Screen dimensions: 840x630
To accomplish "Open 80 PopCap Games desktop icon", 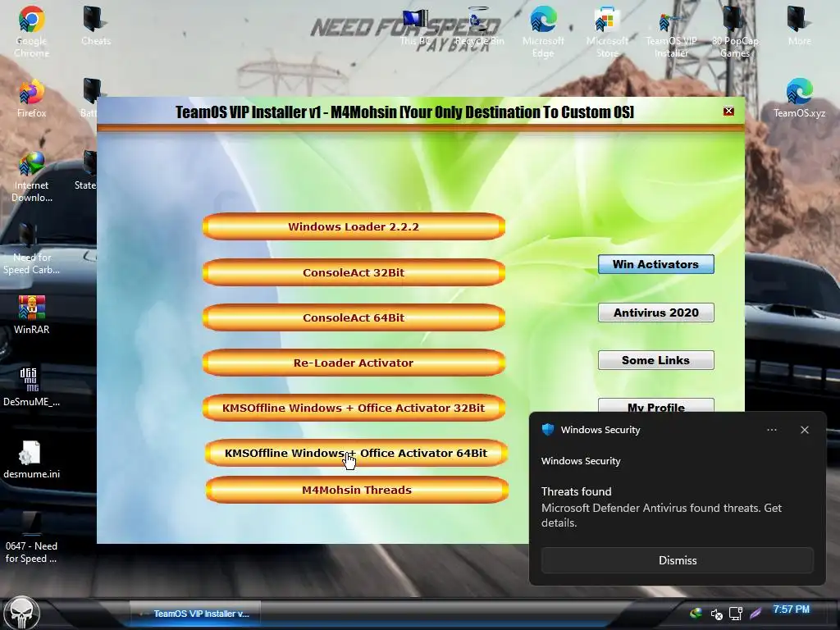I will click(735, 31).
